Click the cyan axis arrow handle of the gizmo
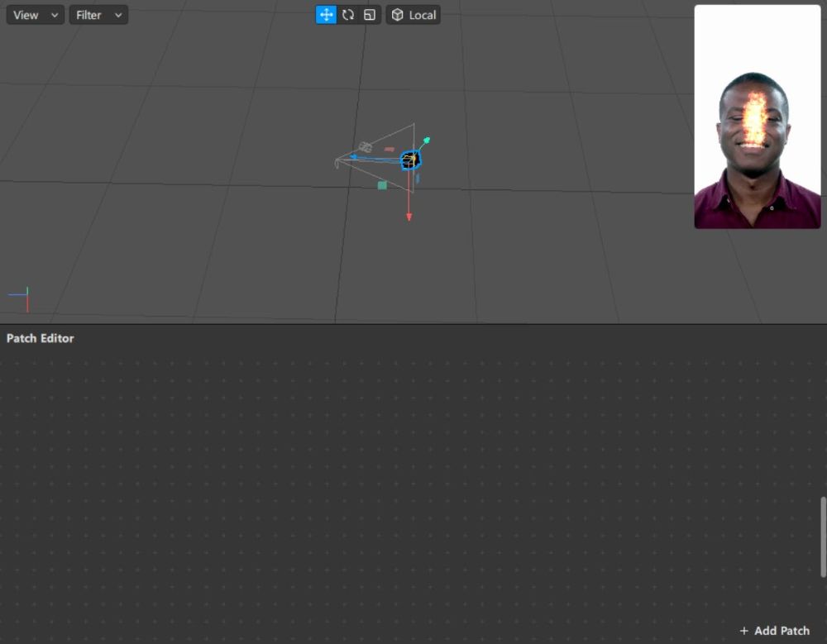Image resolution: width=827 pixels, height=644 pixels. pos(426,141)
